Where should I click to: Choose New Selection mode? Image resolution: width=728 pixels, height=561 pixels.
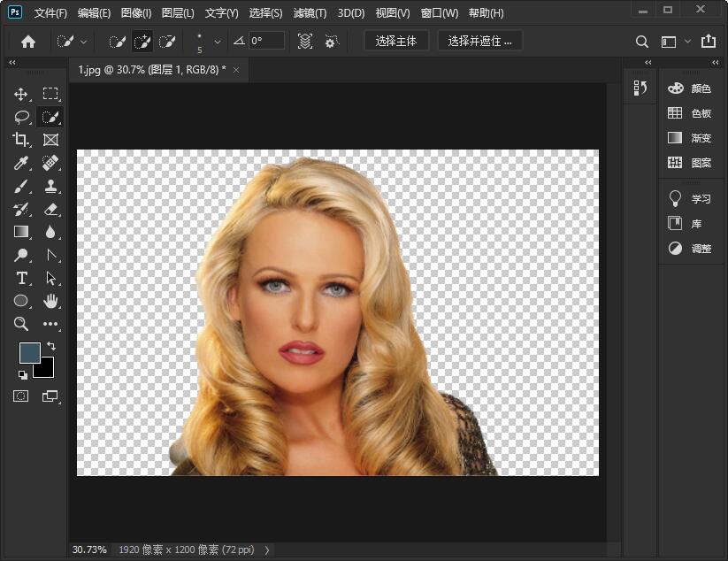click(x=117, y=42)
